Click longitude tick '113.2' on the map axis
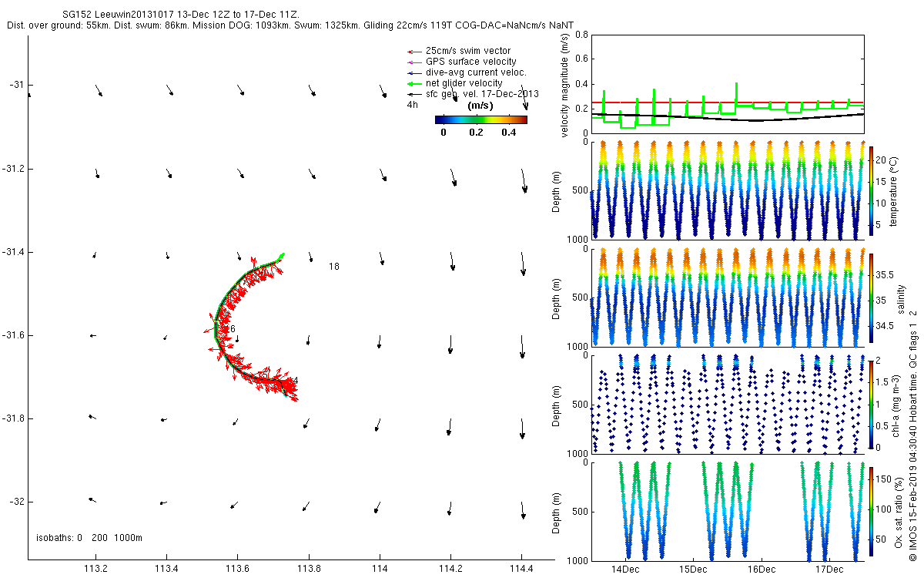 coord(95,569)
